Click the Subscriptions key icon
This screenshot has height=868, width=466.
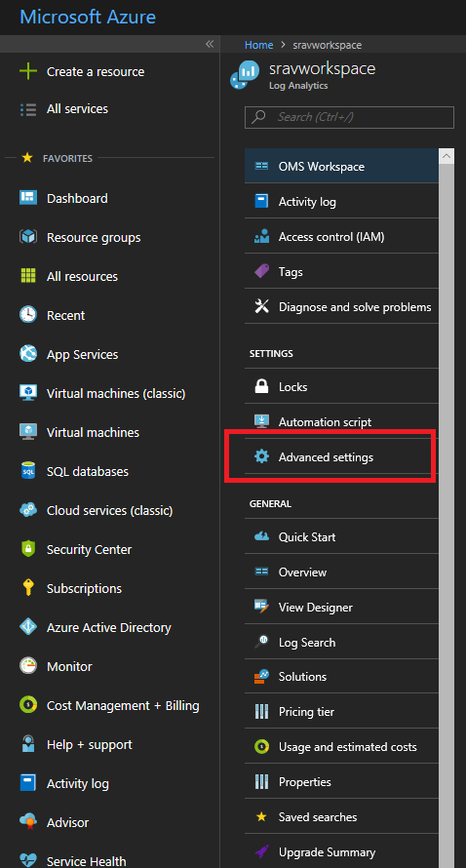[x=27, y=588]
